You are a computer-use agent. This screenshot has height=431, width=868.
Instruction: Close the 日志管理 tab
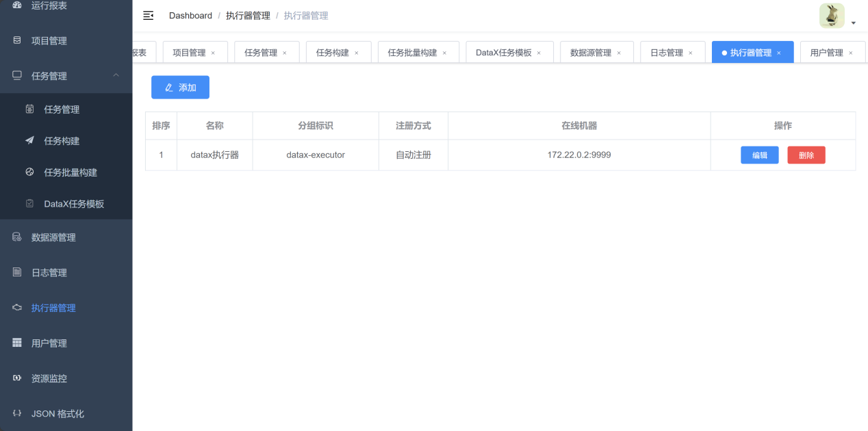[x=690, y=53]
